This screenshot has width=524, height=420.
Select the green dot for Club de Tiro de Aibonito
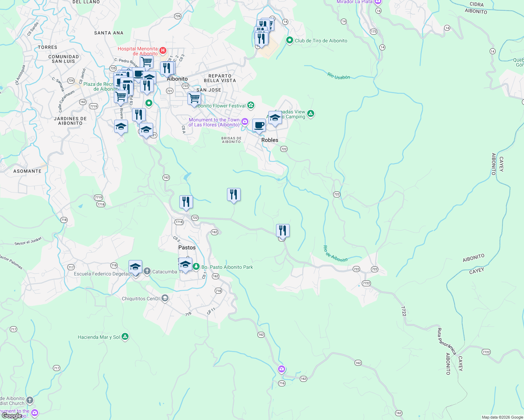(x=290, y=41)
